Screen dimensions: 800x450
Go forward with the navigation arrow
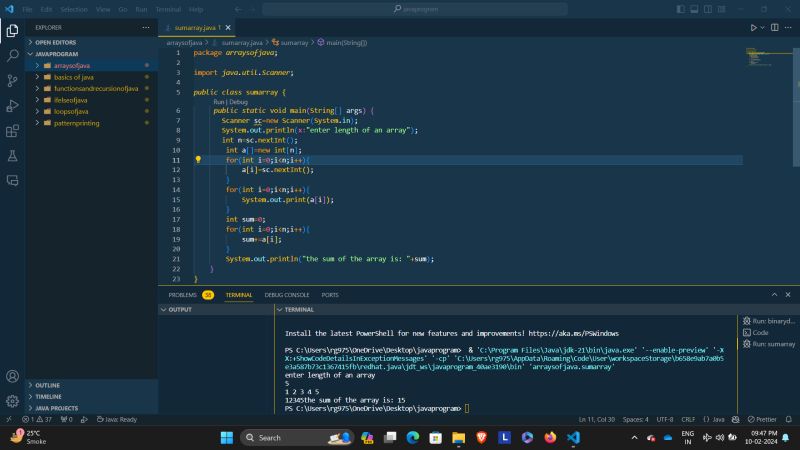(x=252, y=9)
